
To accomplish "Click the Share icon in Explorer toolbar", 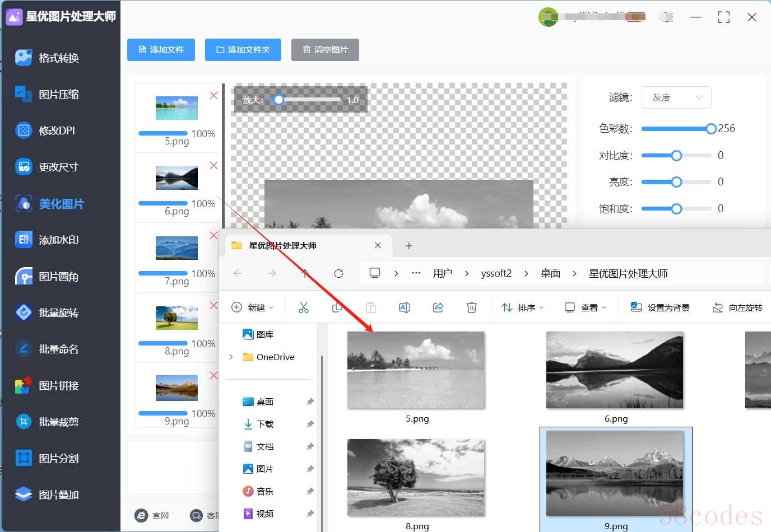I will tap(438, 307).
